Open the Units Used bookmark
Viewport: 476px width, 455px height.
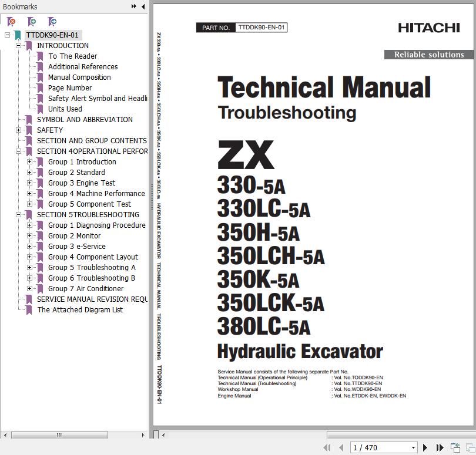pyautogui.click(x=65, y=109)
